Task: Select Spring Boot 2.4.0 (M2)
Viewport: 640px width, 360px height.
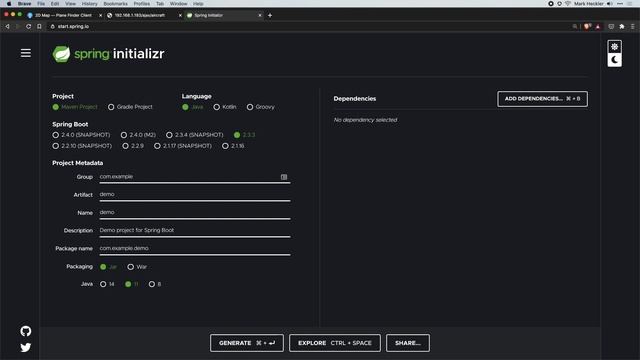Action: click(x=124, y=135)
